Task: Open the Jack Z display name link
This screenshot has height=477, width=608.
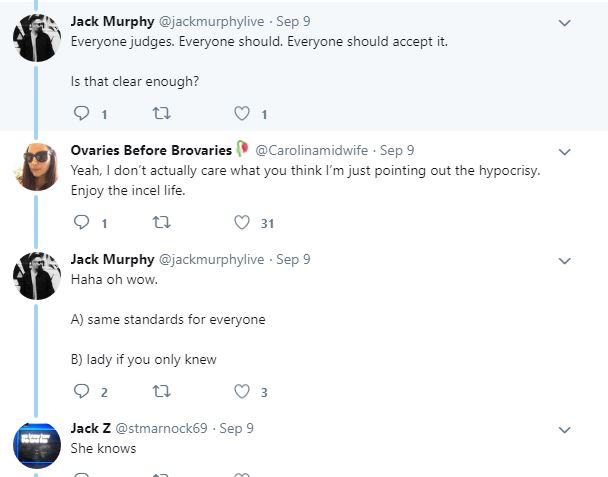Action: point(84,428)
